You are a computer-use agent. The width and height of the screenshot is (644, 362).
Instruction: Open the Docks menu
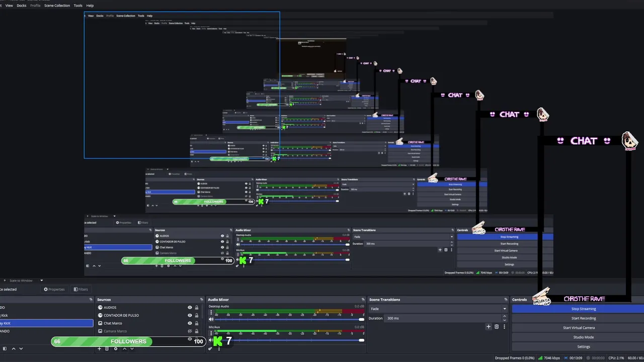22,6
